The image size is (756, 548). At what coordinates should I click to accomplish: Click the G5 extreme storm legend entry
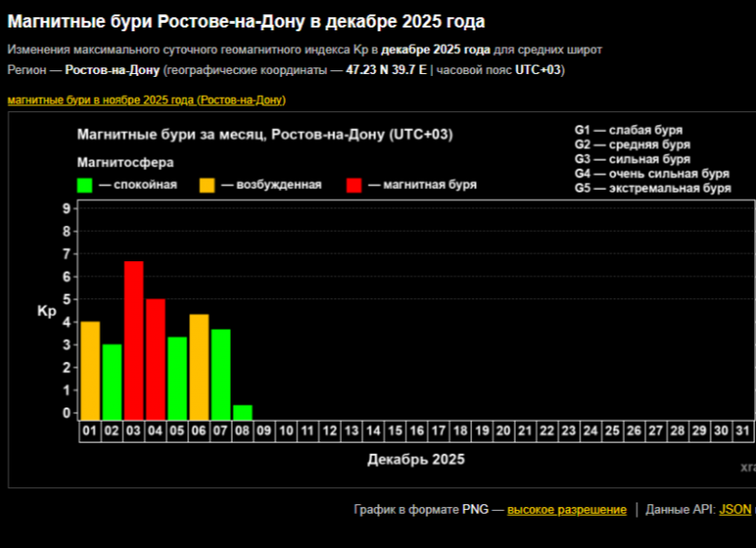click(x=652, y=188)
